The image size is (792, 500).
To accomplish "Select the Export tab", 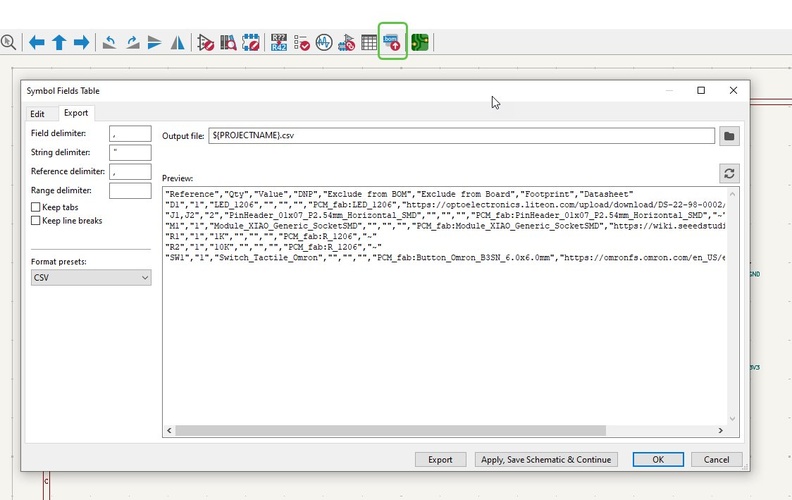I will pyautogui.click(x=76, y=113).
